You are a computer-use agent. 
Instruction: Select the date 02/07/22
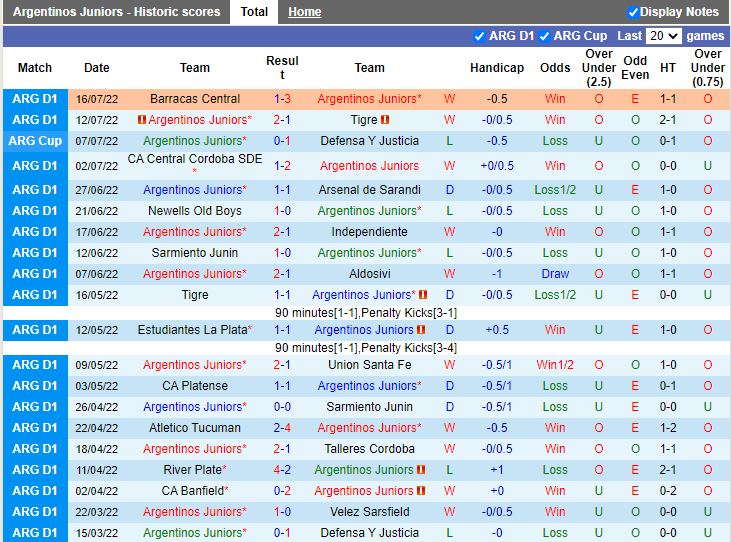(97, 166)
